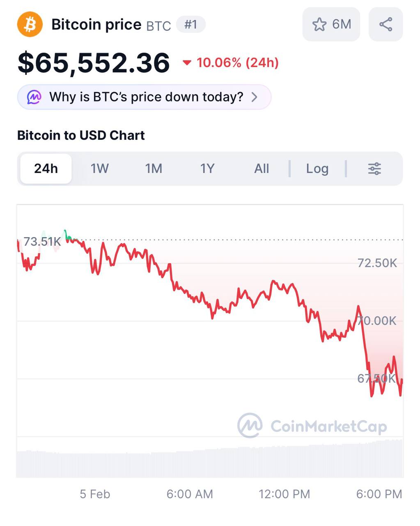Click the red down-triangle price change indicator
420x526 pixels.
187,63
